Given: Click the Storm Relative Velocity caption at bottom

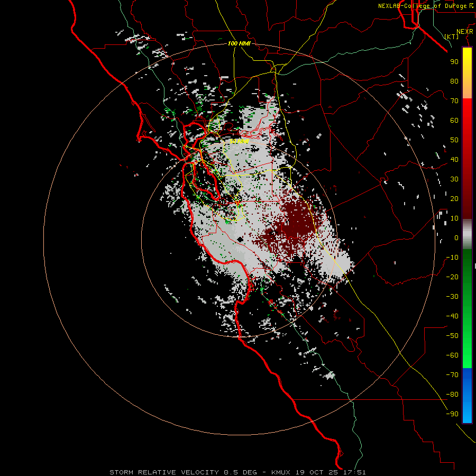Looking at the screenshot, I should 237,472.
